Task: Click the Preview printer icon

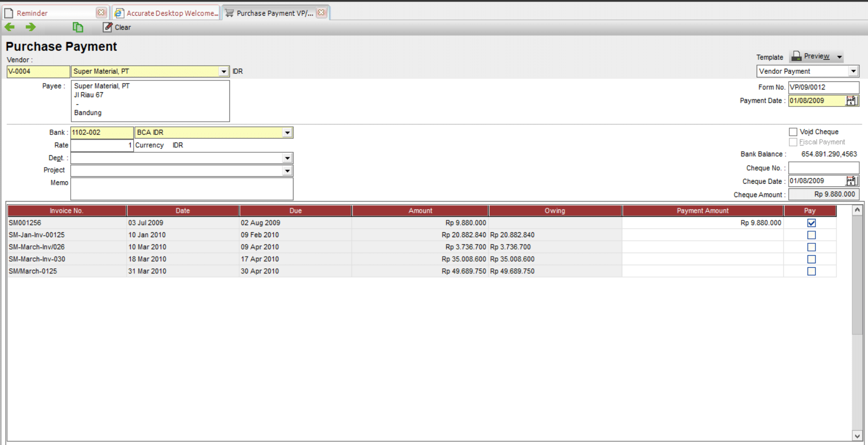Action: point(796,57)
